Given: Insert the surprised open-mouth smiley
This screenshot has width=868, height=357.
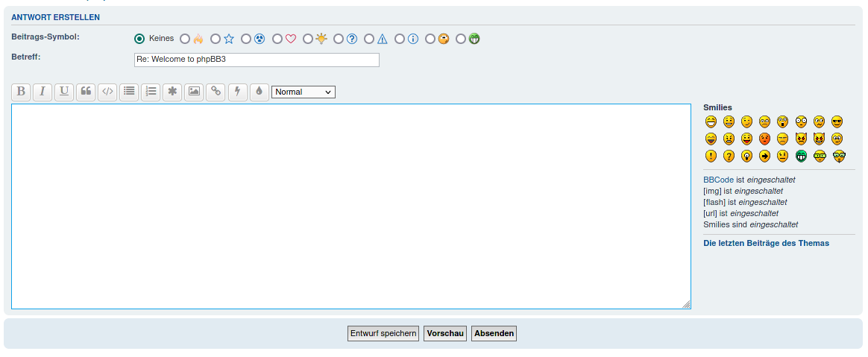Looking at the screenshot, I should point(782,121).
